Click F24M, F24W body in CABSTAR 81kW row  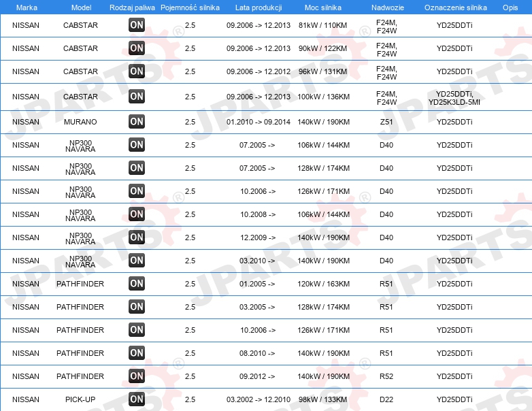point(386,27)
